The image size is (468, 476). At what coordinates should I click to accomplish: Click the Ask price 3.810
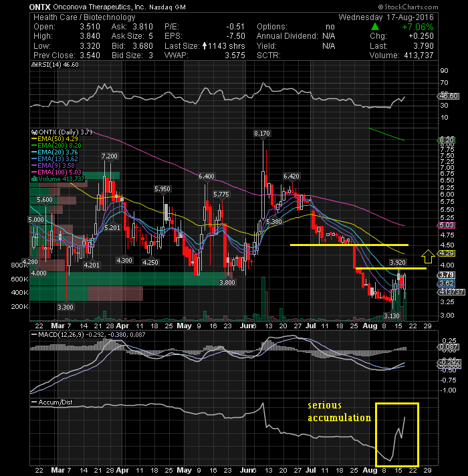[142, 27]
